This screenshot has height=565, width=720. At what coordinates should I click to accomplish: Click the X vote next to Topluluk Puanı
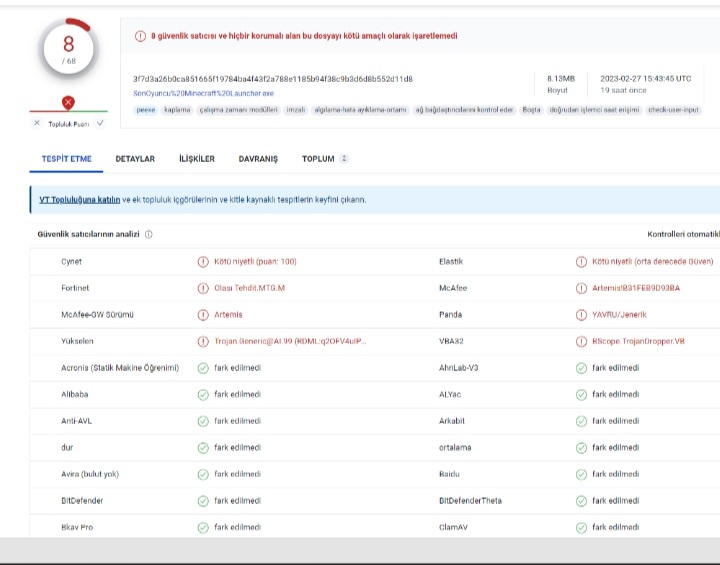click(x=37, y=123)
